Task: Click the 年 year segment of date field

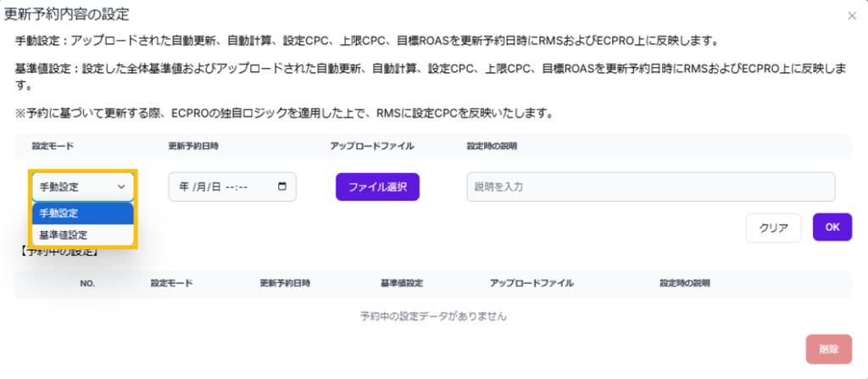Action: point(183,187)
